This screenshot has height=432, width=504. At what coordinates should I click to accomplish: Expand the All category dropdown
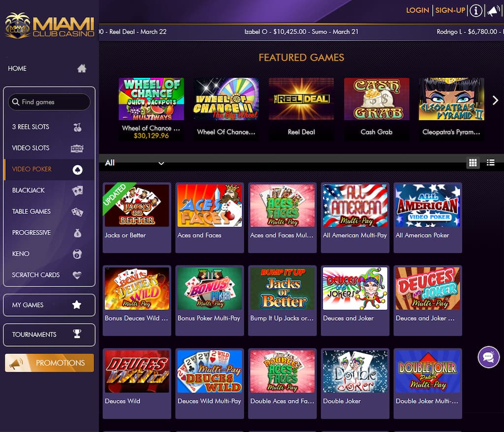tap(134, 163)
